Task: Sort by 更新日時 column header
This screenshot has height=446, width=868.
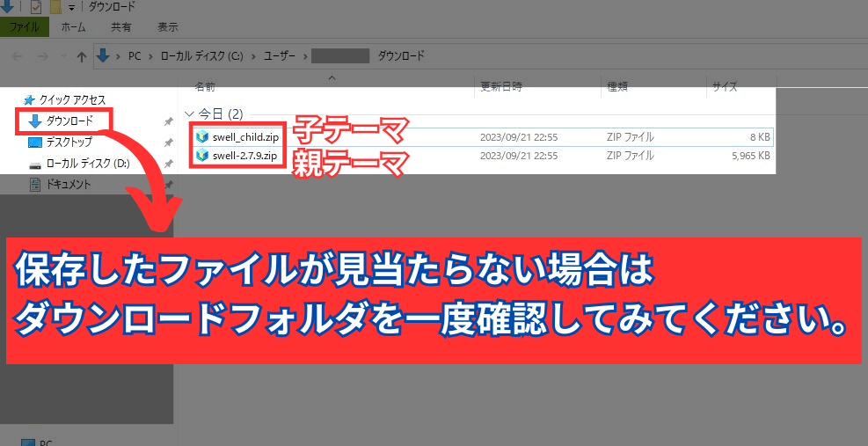Action: 501,86
